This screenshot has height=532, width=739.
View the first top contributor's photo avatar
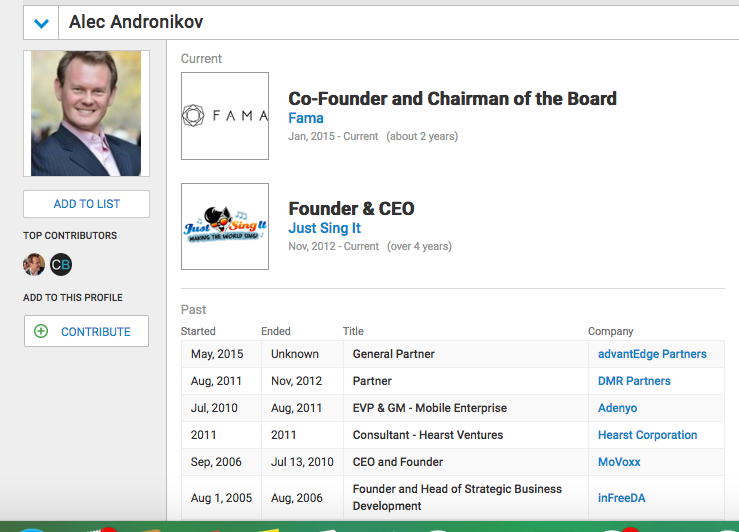tap(34, 265)
